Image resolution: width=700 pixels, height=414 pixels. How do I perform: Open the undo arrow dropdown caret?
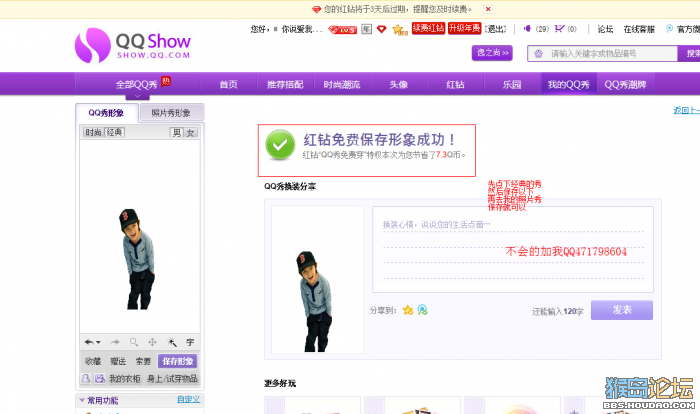98,343
